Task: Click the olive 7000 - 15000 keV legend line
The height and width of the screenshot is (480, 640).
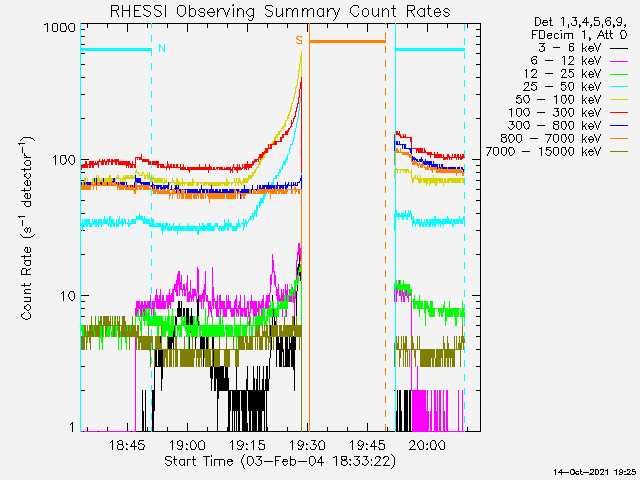Action: (618, 152)
